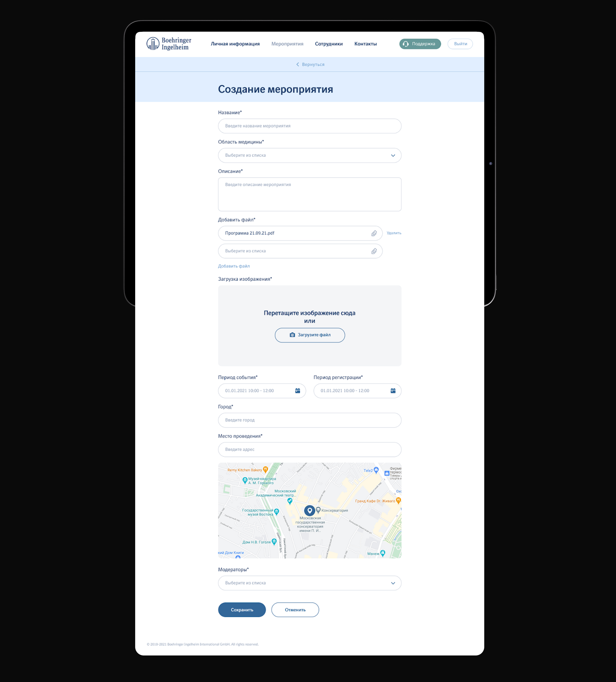Expand the Область медицины dropdown
Image resolution: width=616 pixels, height=682 pixels.
click(x=393, y=156)
